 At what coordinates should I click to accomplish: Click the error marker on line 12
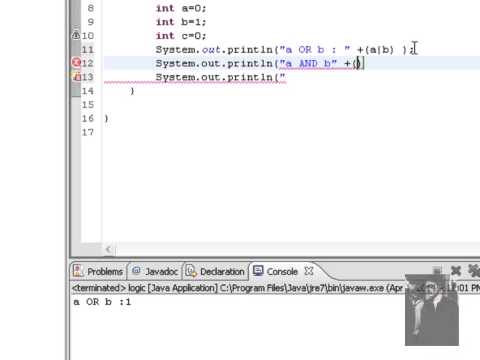(76, 63)
